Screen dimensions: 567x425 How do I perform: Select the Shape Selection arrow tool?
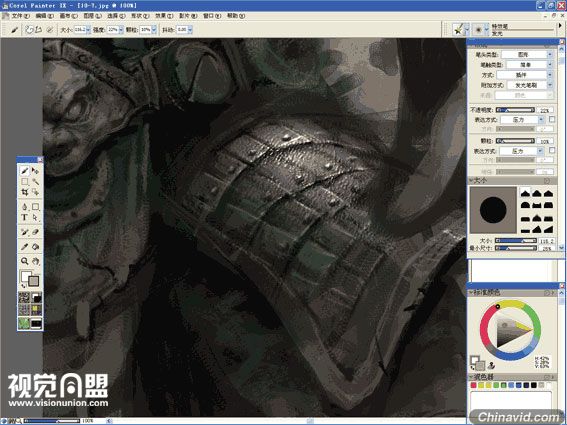click(x=35, y=217)
